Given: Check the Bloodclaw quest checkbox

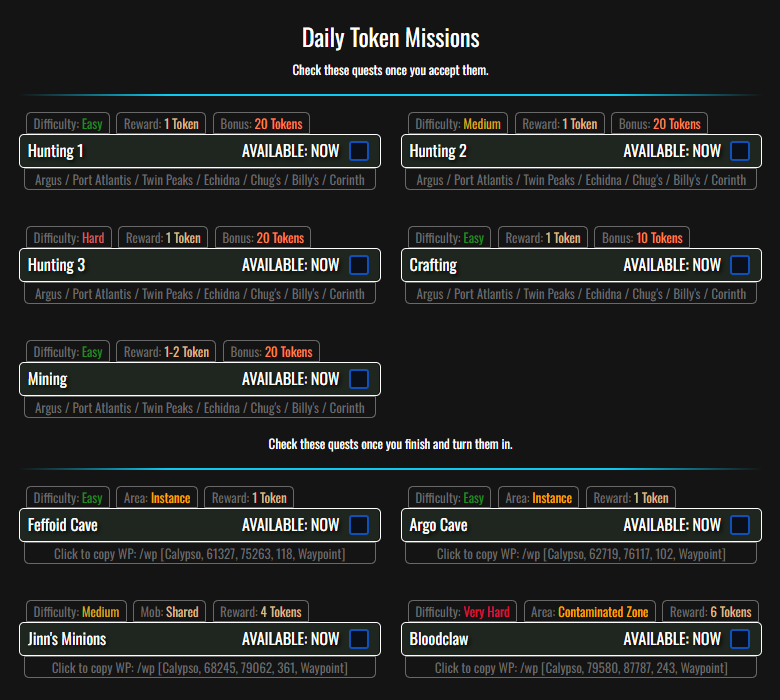Looking at the screenshot, I should pos(740,639).
